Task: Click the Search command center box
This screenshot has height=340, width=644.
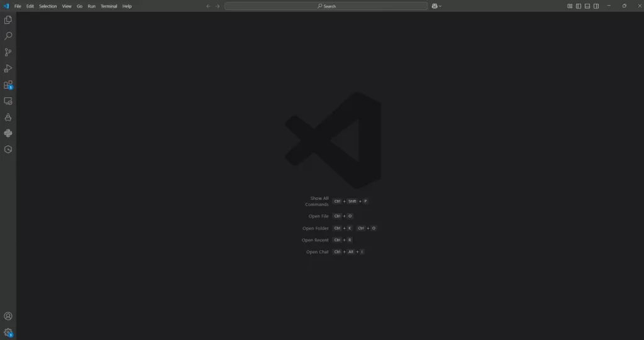Action: (x=326, y=6)
